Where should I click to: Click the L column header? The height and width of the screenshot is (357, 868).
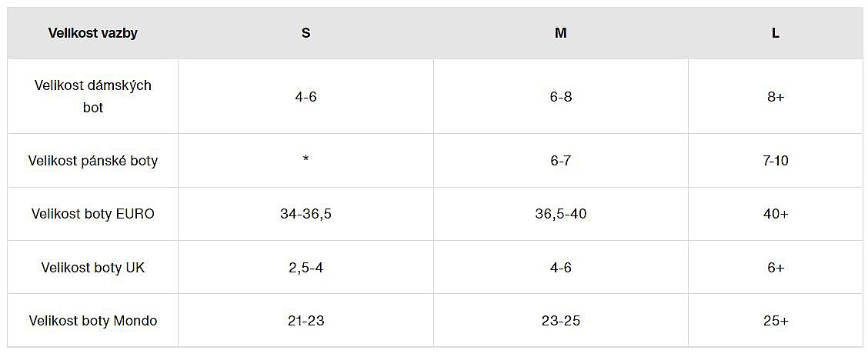(775, 33)
